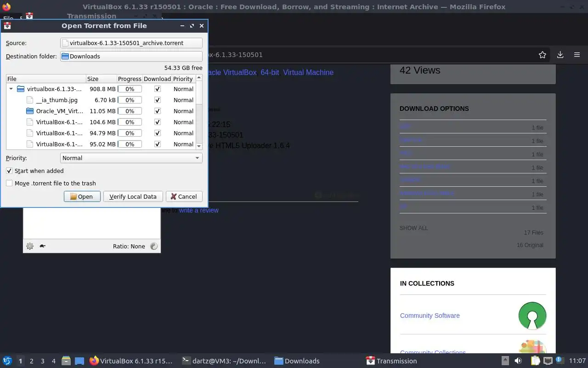Click the statistics icon next to Ratio: None
Screen dimensions: 588x368
154,246
